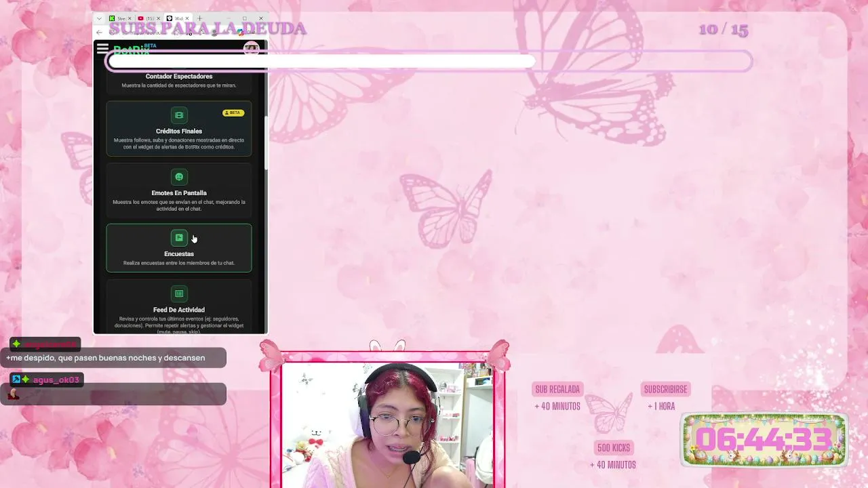Viewport: 868px width, 488px height.
Task: Click the 500 KICKS label
Action: [x=614, y=448]
